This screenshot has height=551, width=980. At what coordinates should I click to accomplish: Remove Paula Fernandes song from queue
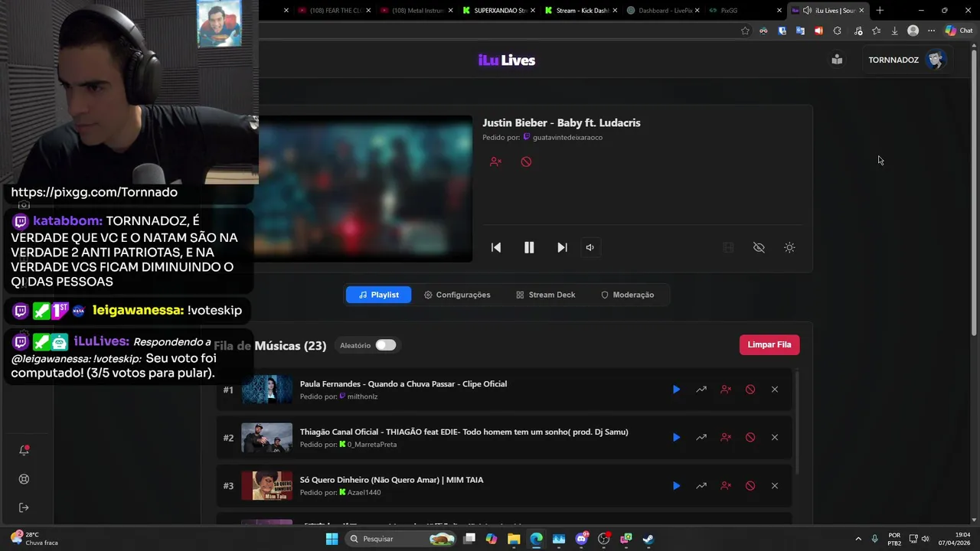click(x=775, y=390)
